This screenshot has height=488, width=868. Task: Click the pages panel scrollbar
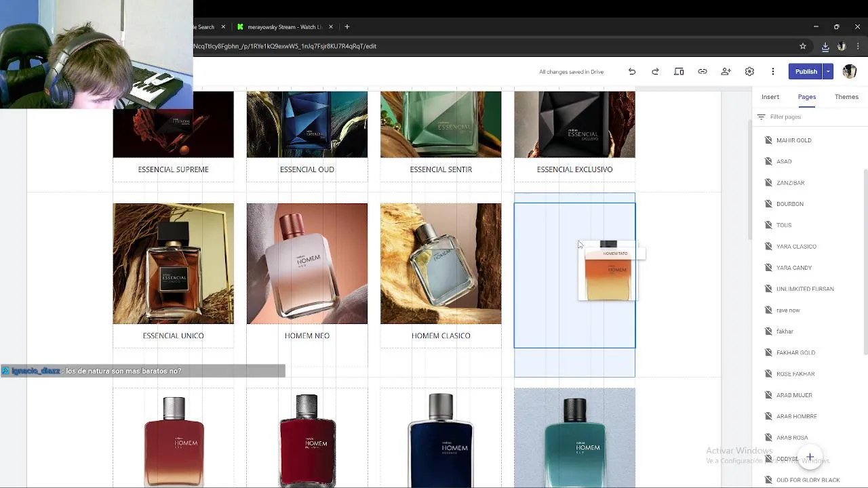click(x=865, y=261)
